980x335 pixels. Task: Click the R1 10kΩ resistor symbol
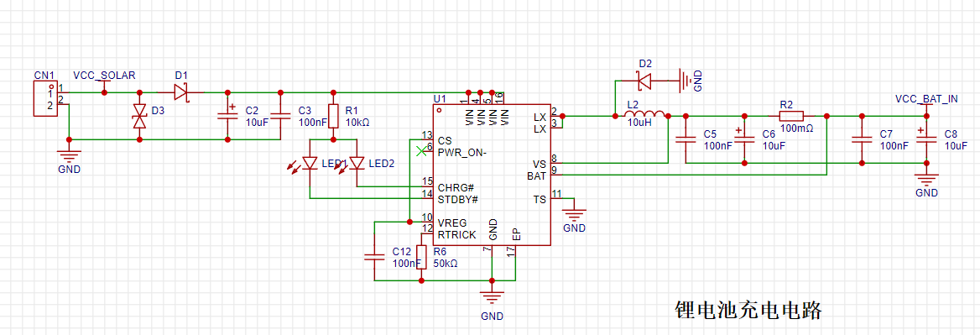click(x=334, y=116)
